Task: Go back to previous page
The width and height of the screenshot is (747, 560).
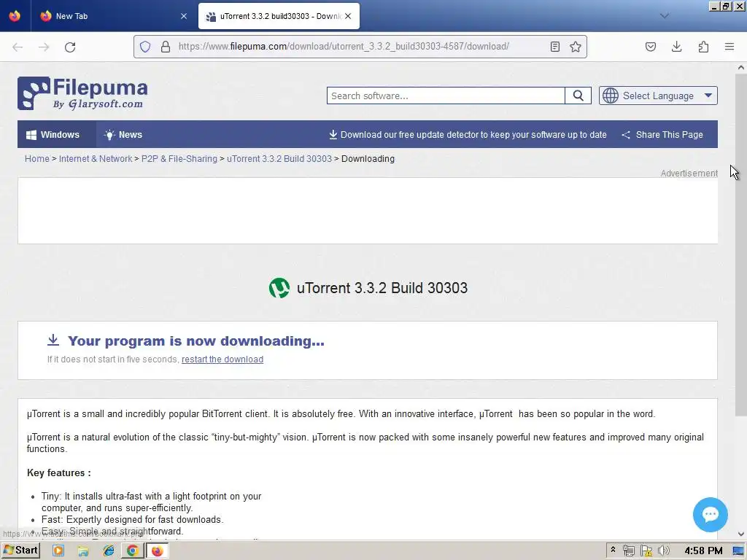Action: coord(18,47)
